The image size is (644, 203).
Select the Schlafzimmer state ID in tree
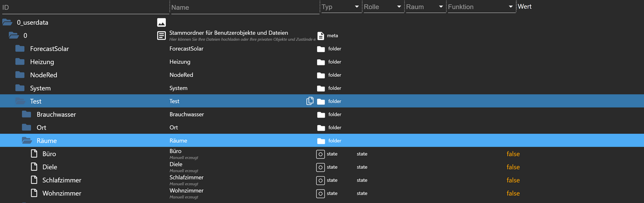62,180
